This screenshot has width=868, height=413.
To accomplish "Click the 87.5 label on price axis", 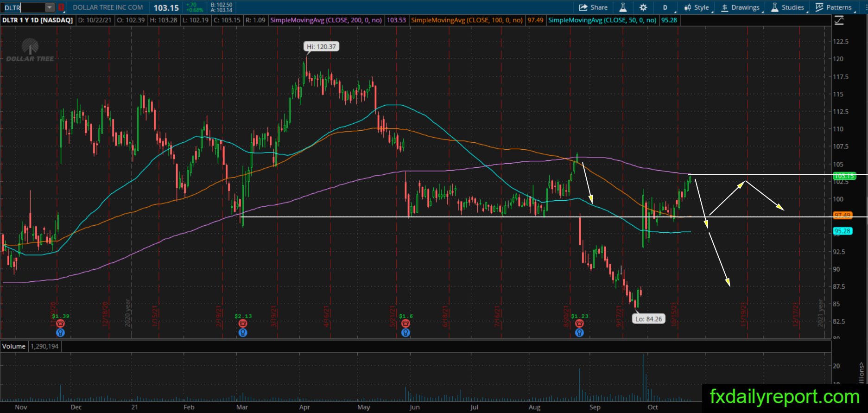I will coord(839,286).
